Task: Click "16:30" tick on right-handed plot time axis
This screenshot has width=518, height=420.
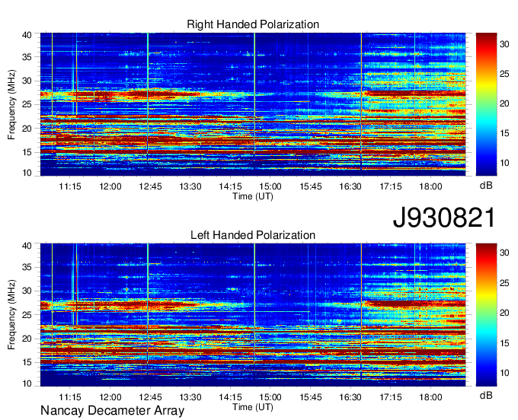Action: click(x=350, y=186)
